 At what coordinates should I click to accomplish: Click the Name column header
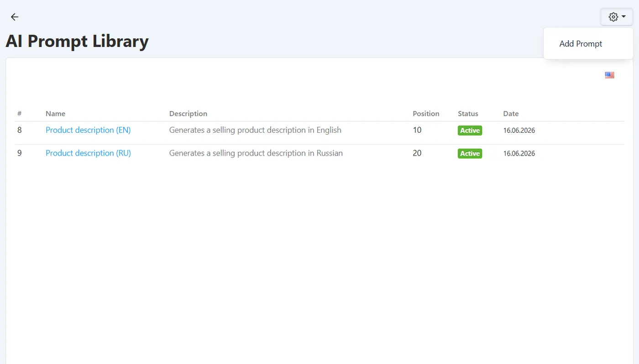(55, 114)
